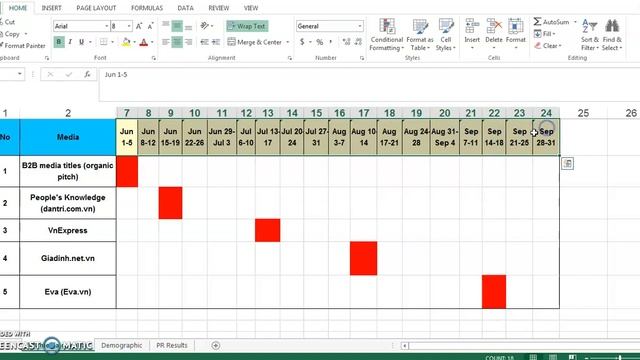
Task: Toggle Underline formatting
Action: point(81,42)
